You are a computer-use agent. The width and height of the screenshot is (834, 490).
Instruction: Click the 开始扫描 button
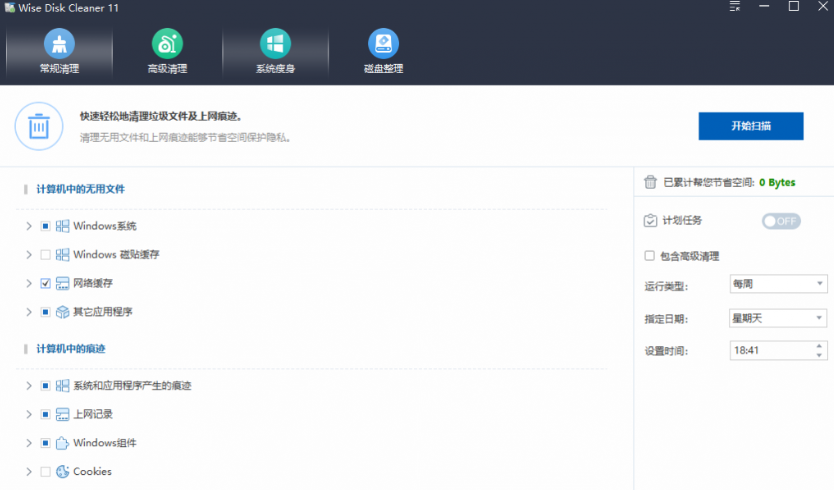[750, 126]
